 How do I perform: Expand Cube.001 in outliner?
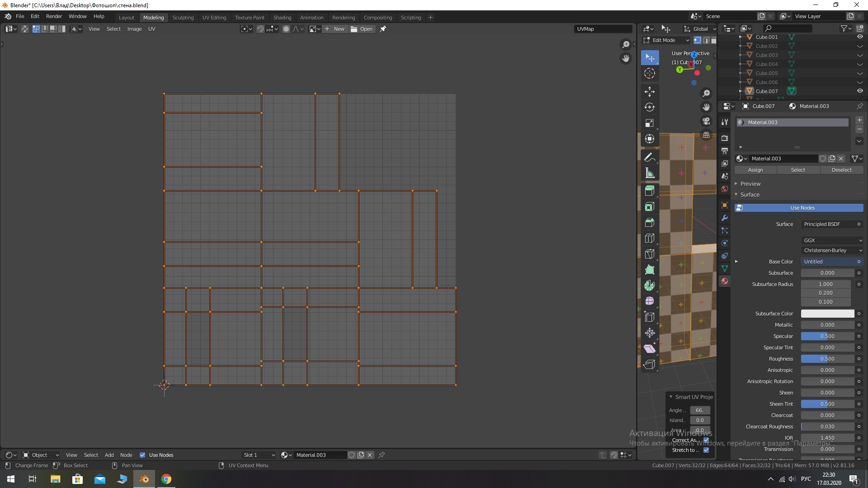pyautogui.click(x=741, y=37)
